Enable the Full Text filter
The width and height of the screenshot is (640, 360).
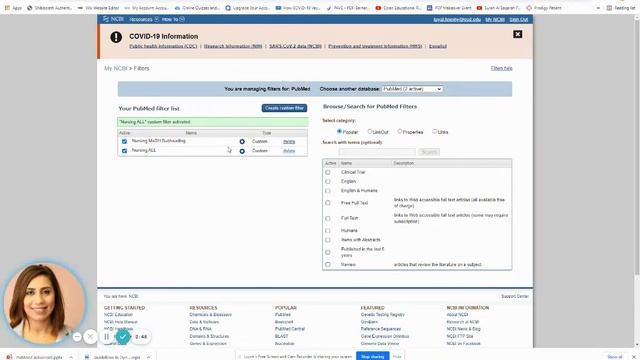click(328, 218)
